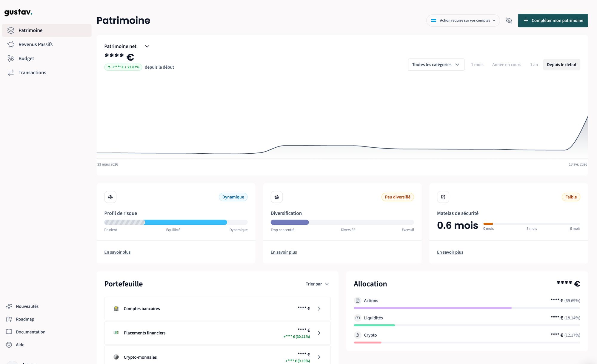Select the Année en cours range
Image resolution: width=597 pixels, height=364 pixels.
(507, 65)
